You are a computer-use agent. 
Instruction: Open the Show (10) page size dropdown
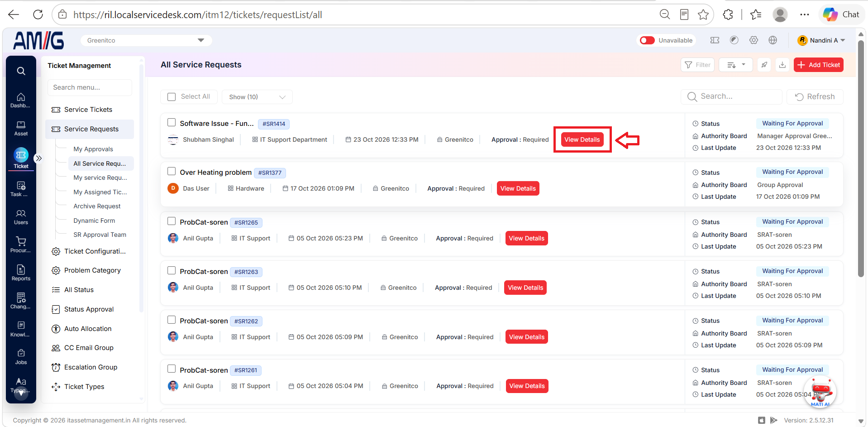coord(257,97)
